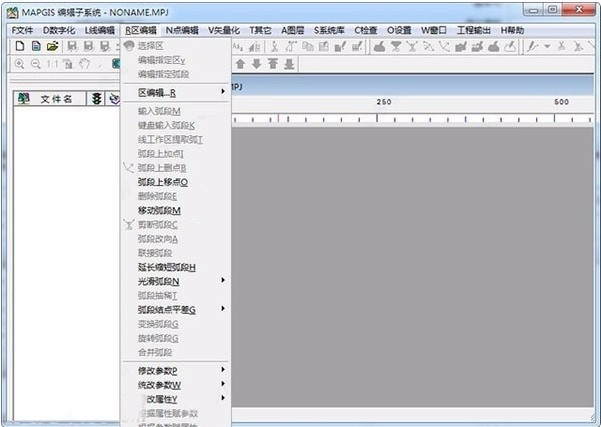Image resolution: width=601 pixels, height=427 pixels.
Task: Open the 工程输出 menu
Action: (x=473, y=31)
